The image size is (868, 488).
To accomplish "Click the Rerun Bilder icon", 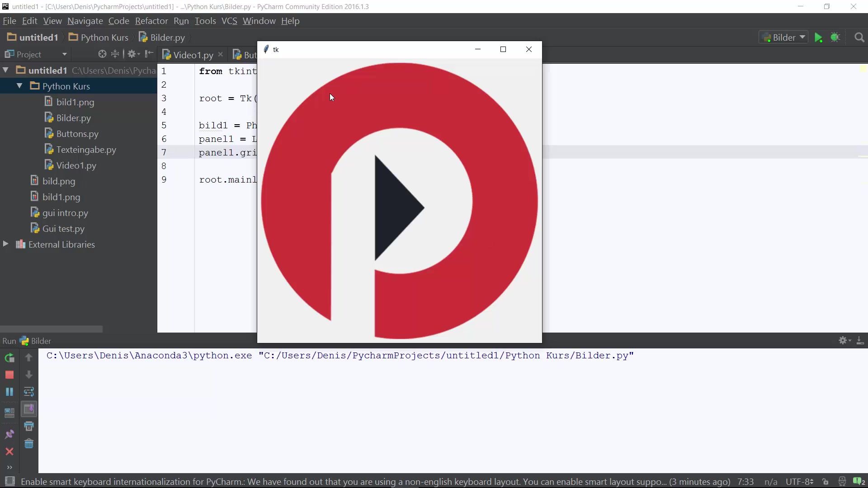I will click(x=9, y=358).
